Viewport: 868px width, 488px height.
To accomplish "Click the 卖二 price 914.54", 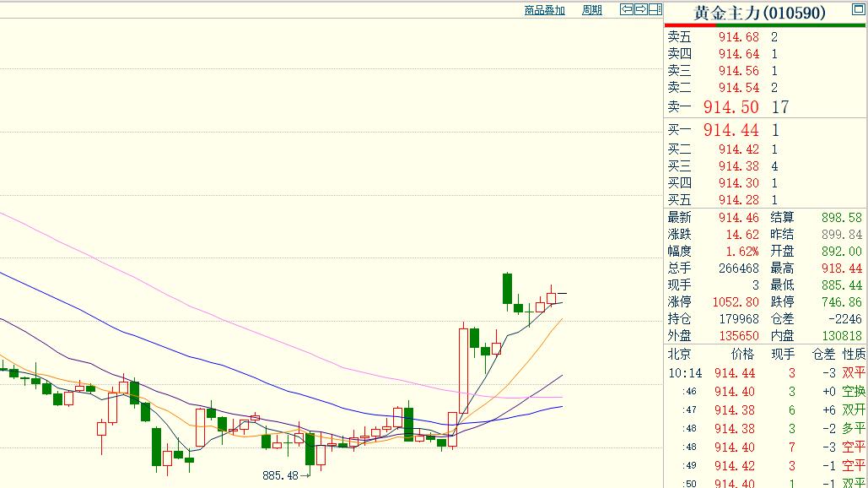I will tap(738, 88).
